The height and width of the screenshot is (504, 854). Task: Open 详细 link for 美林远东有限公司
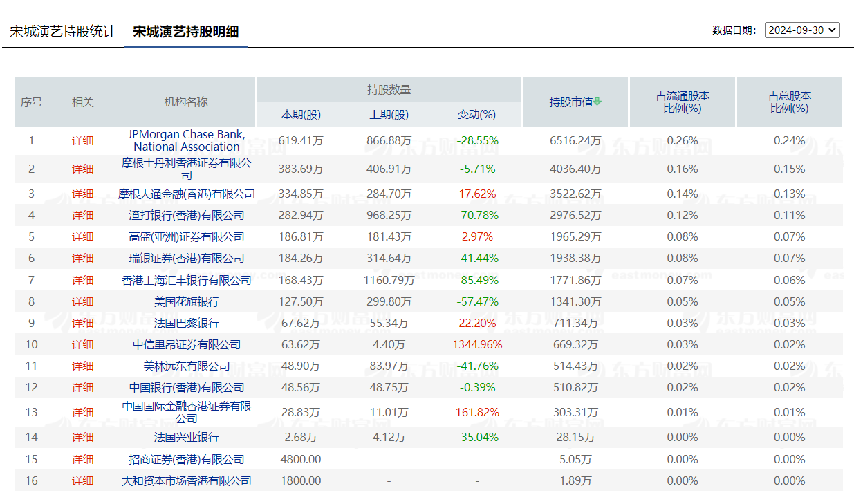click(82, 366)
